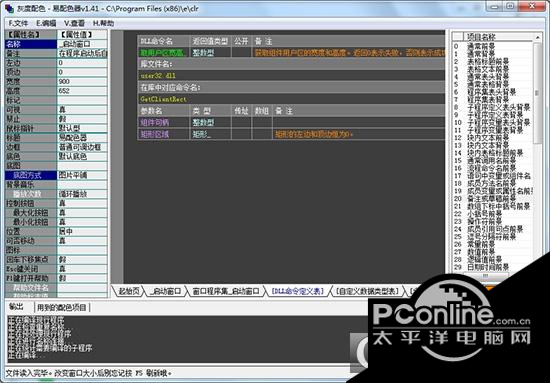Click the DLL命令名 table header
Screen dimensions: 550x383
(x=163, y=41)
